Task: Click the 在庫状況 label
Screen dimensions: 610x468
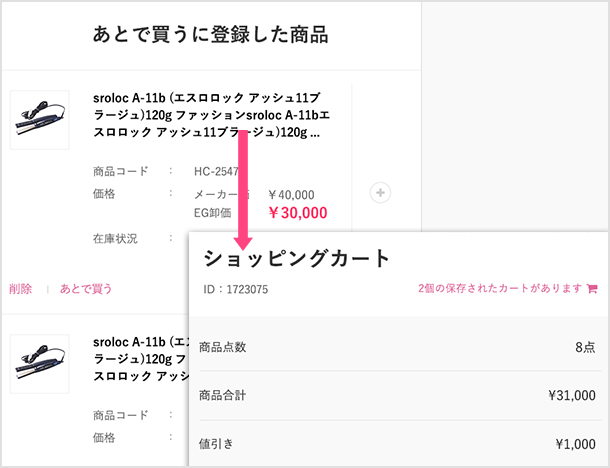Action: 114,239
